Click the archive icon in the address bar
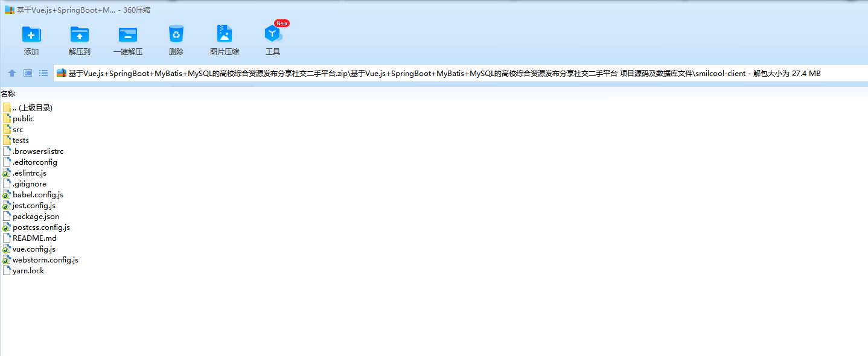Screen dimensions: 868x356 point(61,73)
